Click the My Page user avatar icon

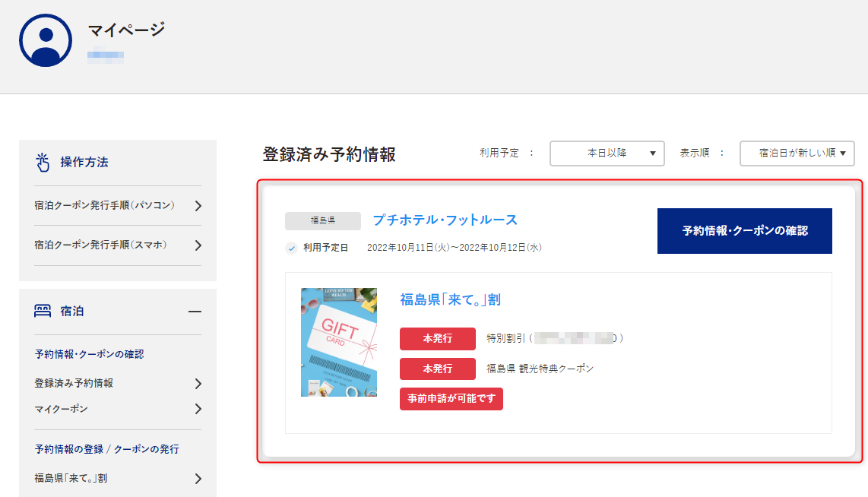click(x=46, y=40)
